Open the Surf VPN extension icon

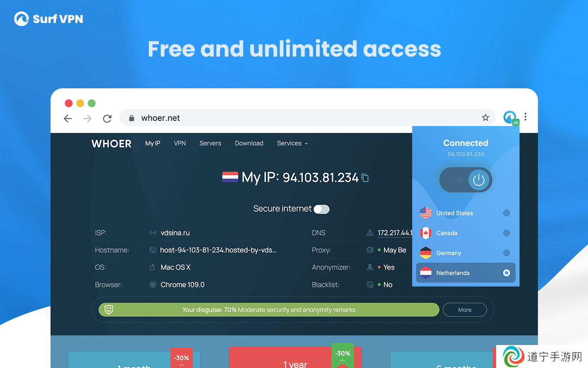pos(510,118)
